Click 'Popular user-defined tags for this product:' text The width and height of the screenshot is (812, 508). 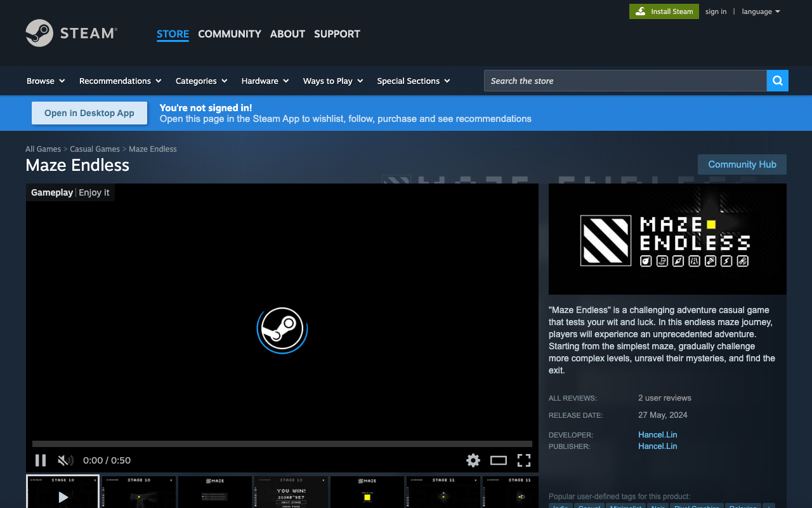(x=620, y=497)
